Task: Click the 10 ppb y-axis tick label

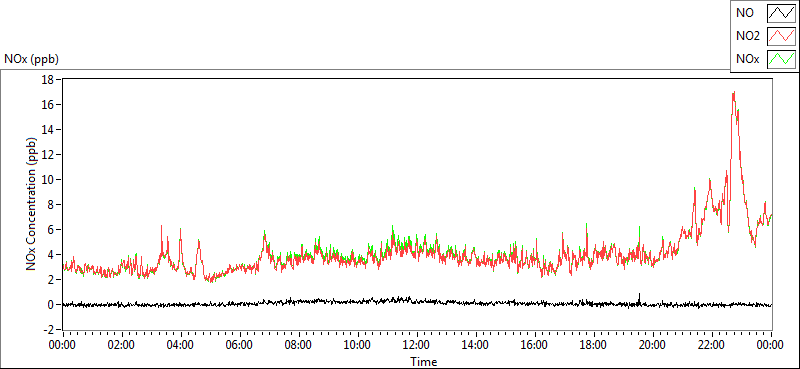Action: (x=48, y=180)
